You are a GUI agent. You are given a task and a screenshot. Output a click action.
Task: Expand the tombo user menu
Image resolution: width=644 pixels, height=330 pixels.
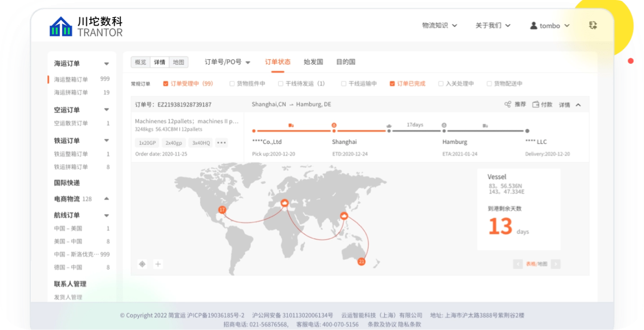click(x=550, y=26)
